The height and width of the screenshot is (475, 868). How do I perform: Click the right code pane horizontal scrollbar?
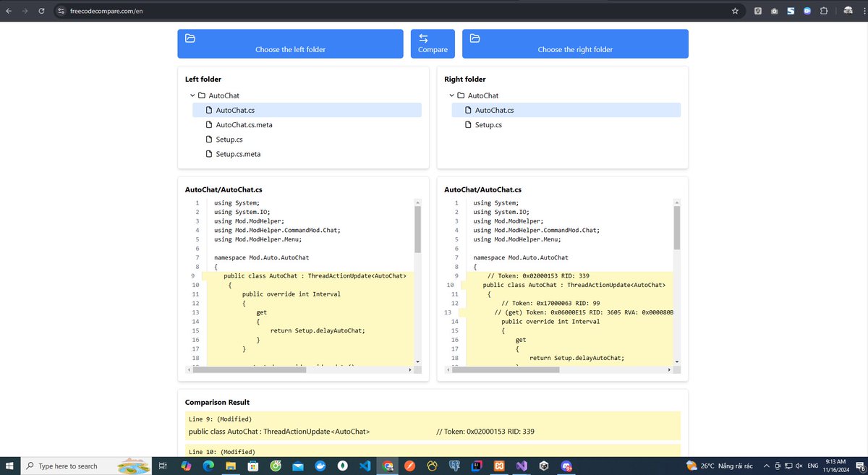coord(506,369)
